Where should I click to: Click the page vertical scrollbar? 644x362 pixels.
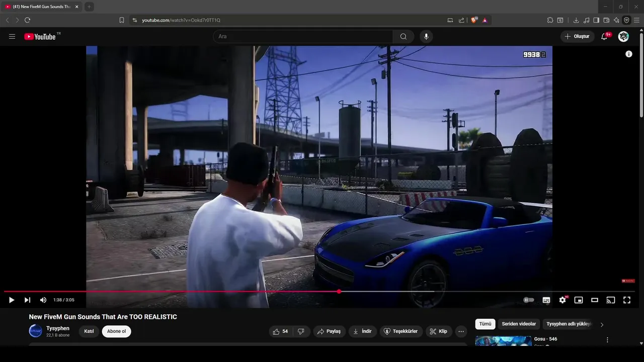click(x=641, y=75)
